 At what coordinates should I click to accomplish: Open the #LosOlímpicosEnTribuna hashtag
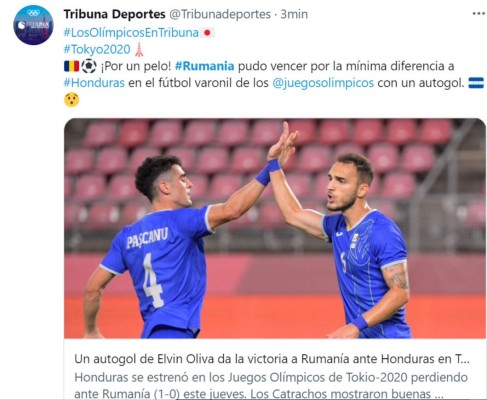tap(131, 33)
